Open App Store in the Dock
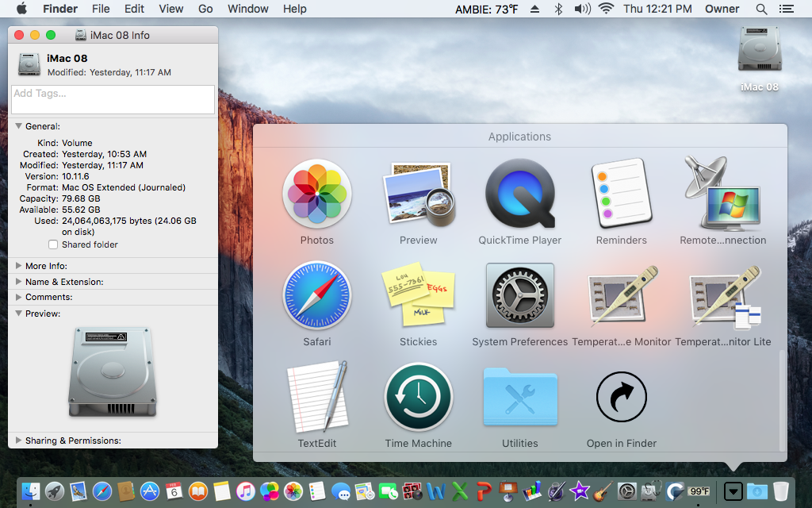Screen dimensions: 812x508 click(x=150, y=491)
